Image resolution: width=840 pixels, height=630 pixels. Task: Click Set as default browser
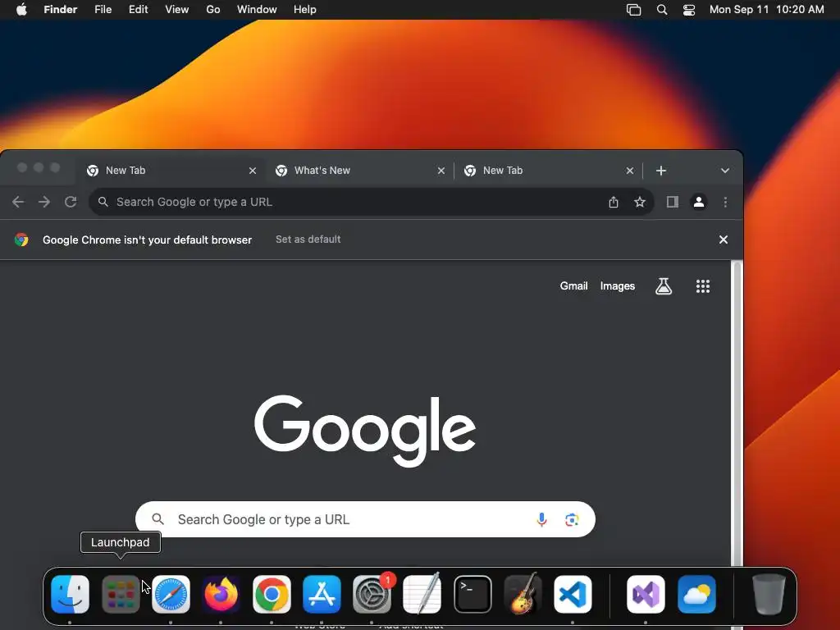[x=308, y=240]
